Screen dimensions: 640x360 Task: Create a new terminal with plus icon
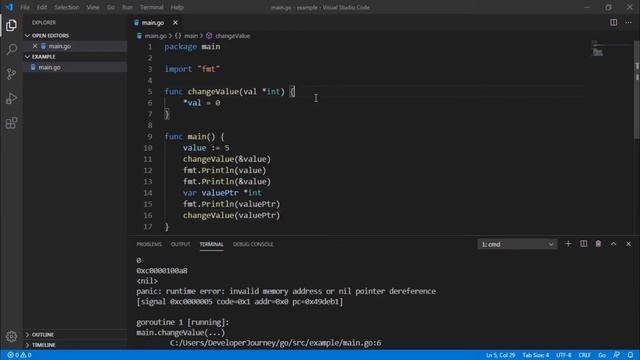(568, 244)
